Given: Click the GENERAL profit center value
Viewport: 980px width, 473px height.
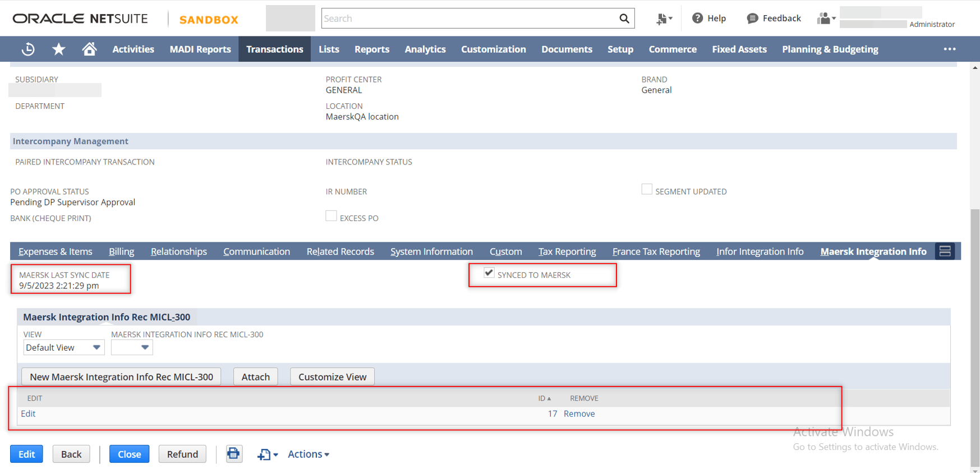Looking at the screenshot, I should point(344,90).
